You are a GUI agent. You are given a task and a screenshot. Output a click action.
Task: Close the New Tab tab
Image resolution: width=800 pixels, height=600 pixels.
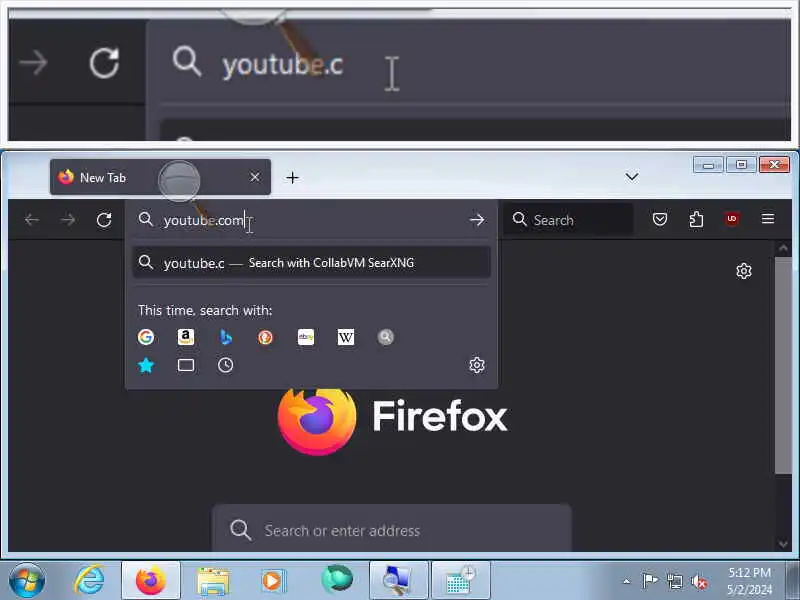pos(255,177)
